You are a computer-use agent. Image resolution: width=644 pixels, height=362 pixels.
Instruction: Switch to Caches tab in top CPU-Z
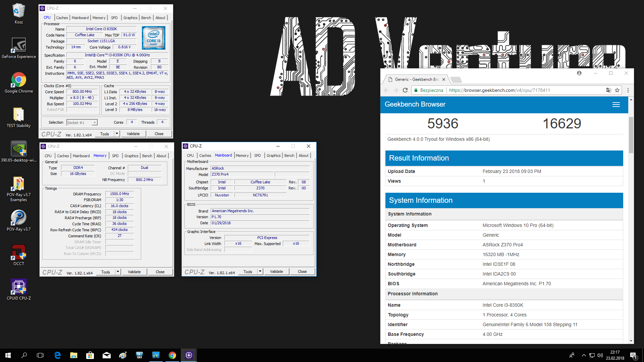click(62, 18)
